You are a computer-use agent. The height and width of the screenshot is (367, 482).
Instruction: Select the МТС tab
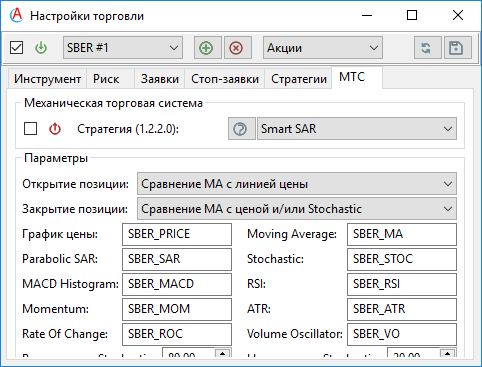coord(357,77)
